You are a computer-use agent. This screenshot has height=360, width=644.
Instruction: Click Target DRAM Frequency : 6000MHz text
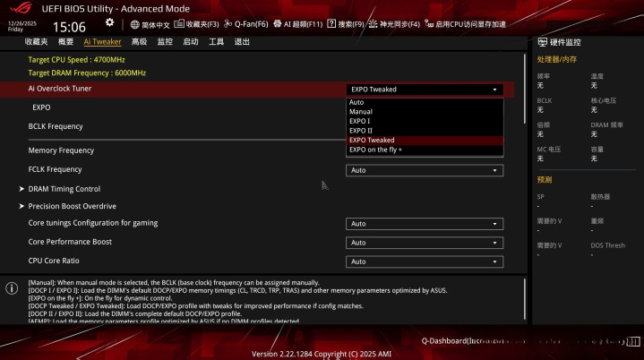click(87, 73)
